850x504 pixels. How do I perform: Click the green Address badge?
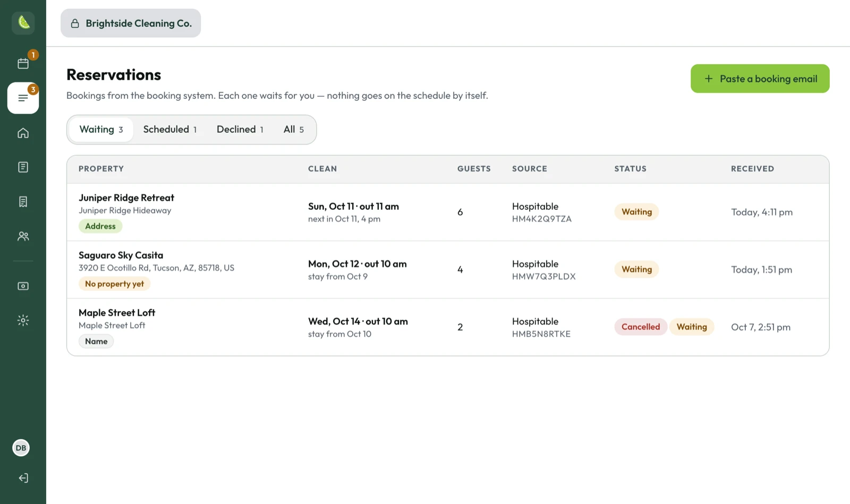coord(100,226)
